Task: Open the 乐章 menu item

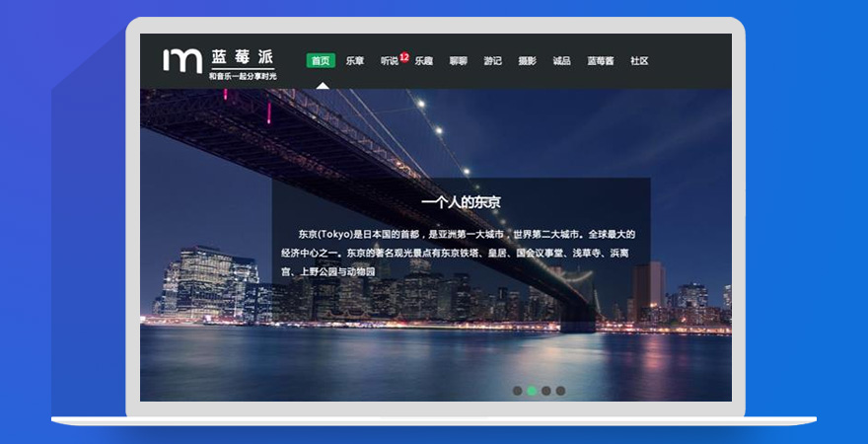Action: coord(355,61)
